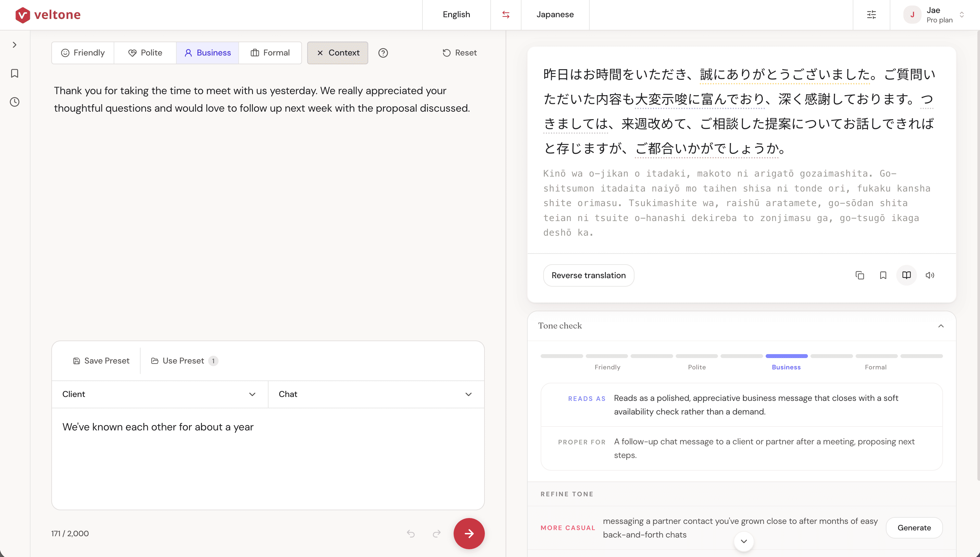Open the Jae account menu
This screenshot has height=557, width=980.
(934, 15)
